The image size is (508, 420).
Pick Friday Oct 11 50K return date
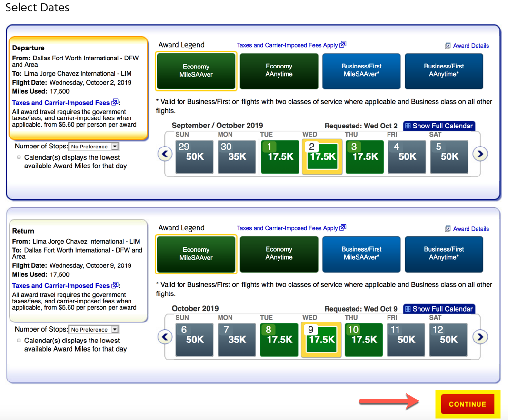tap(406, 340)
